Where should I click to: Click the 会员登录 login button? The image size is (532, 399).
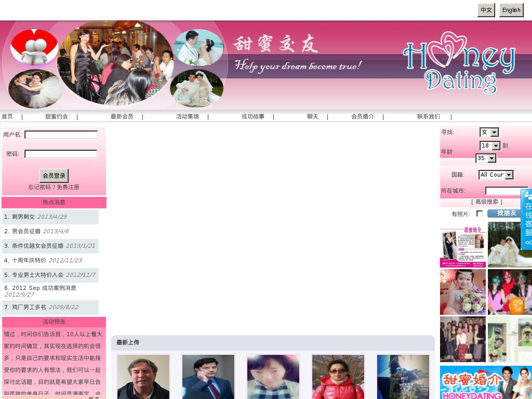click(54, 176)
